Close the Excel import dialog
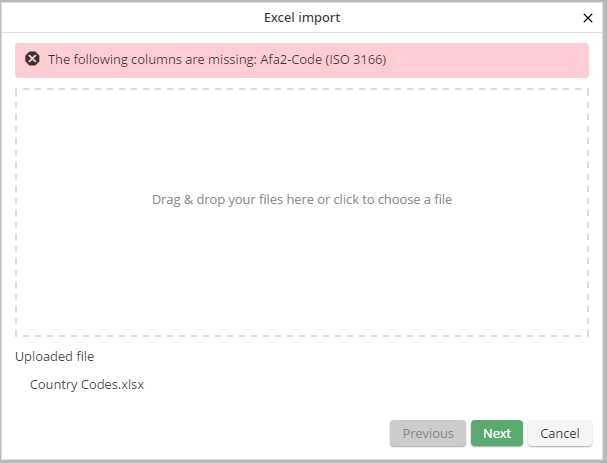The image size is (607, 463). (587, 17)
